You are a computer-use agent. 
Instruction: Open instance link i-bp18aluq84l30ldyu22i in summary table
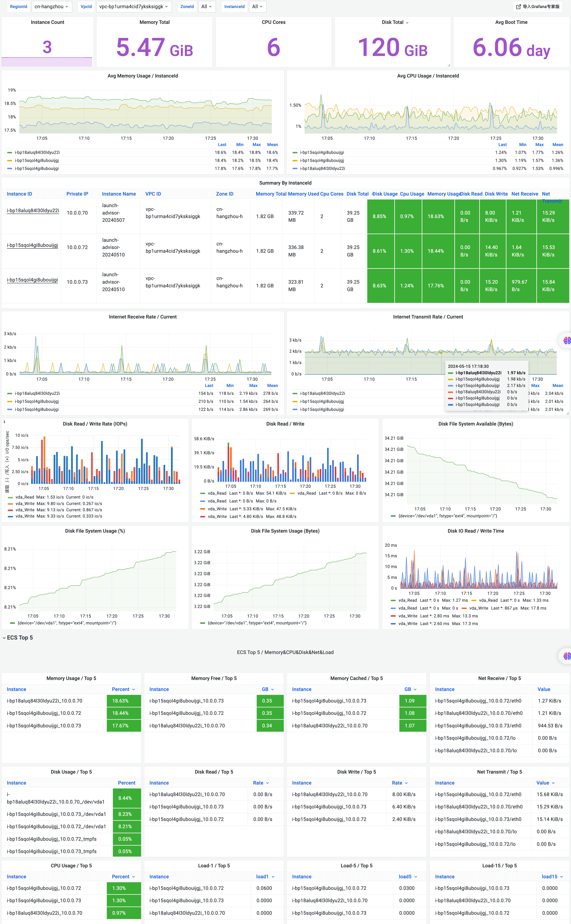33,210
